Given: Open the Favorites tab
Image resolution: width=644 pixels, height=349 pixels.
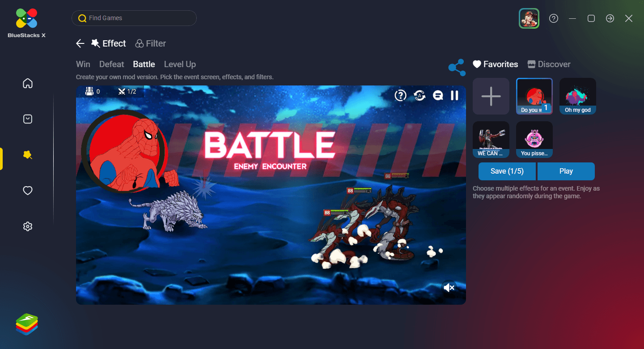Looking at the screenshot, I should pyautogui.click(x=496, y=64).
